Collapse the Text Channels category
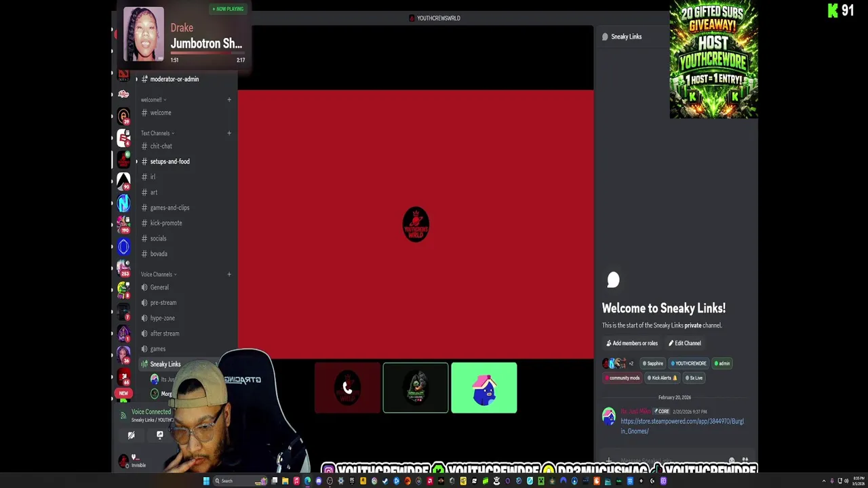Screen dimensions: 868x488 point(157,133)
